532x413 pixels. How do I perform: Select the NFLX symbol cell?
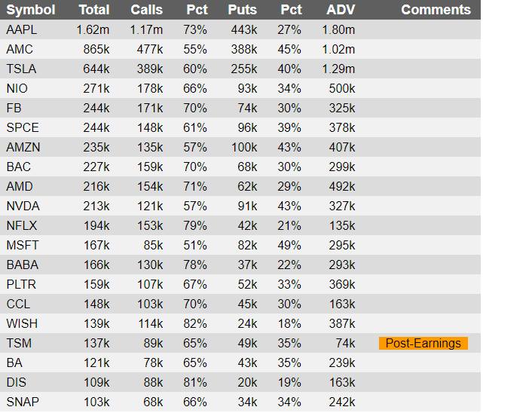21,225
